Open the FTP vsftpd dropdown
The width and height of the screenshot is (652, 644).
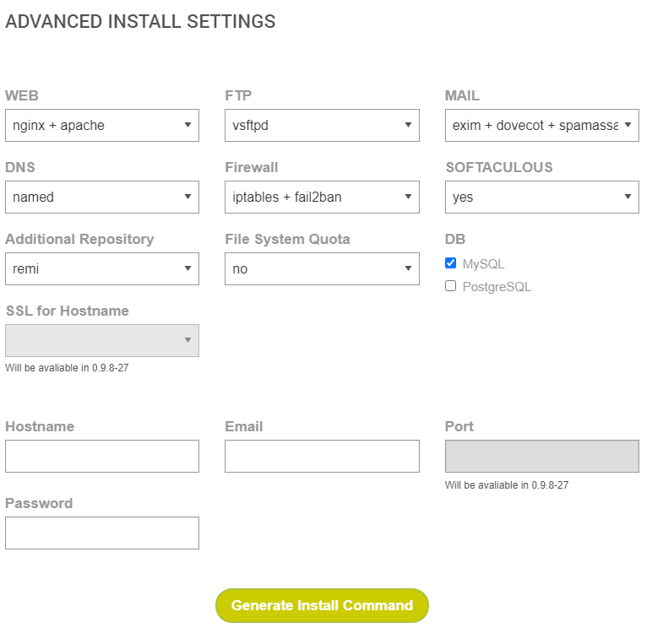point(321,126)
